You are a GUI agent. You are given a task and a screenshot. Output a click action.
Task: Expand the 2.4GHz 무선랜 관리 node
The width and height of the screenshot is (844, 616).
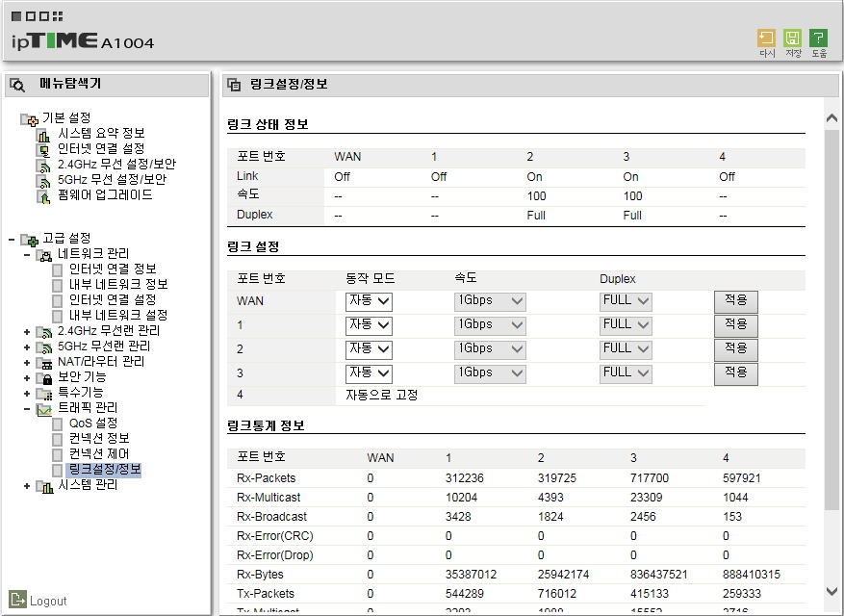coord(26,332)
